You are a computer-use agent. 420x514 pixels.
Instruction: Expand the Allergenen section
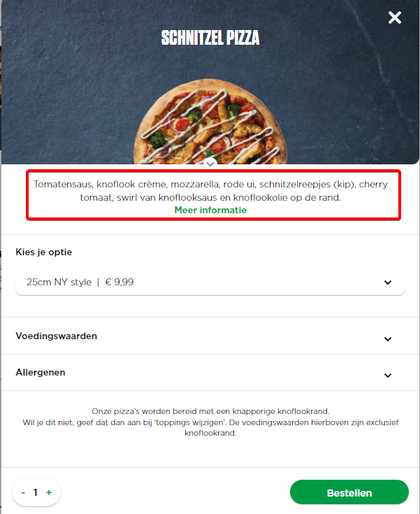210,372
